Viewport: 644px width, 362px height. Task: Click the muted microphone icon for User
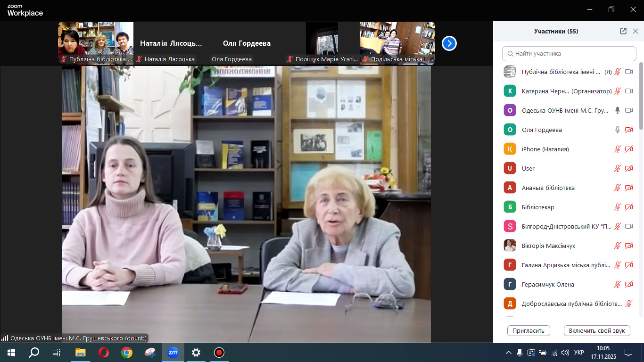coord(617,168)
